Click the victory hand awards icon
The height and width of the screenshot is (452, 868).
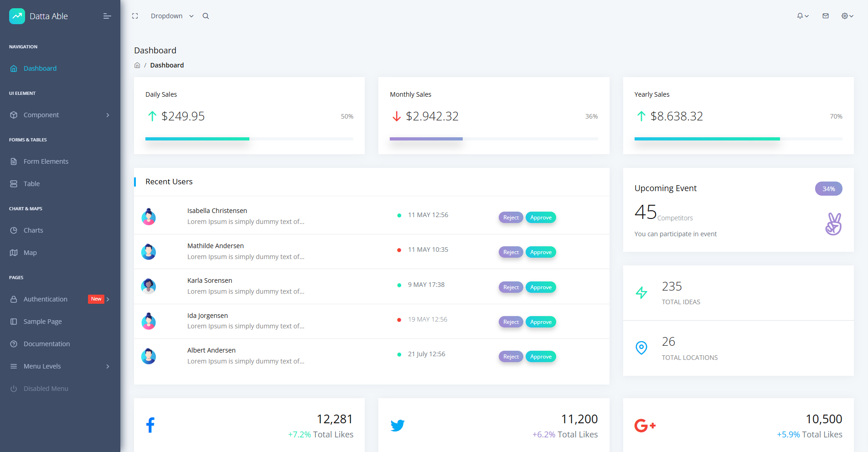tap(833, 224)
